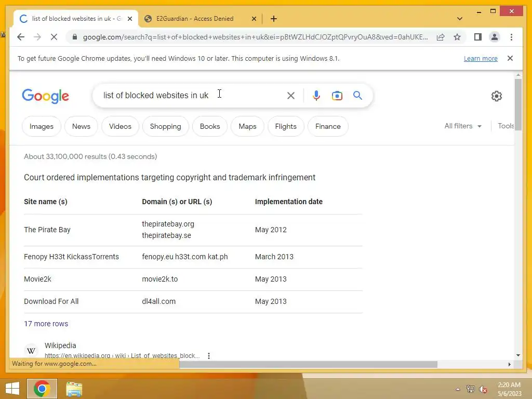Viewport: 532px width, 399px height.
Task: Open the Wikipedia result URL
Action: (x=122, y=355)
